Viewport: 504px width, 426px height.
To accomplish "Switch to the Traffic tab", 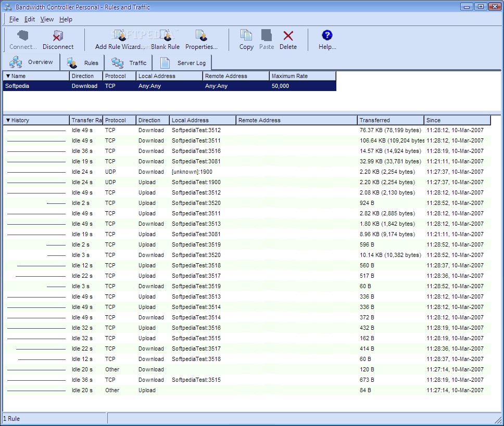I will [x=128, y=62].
